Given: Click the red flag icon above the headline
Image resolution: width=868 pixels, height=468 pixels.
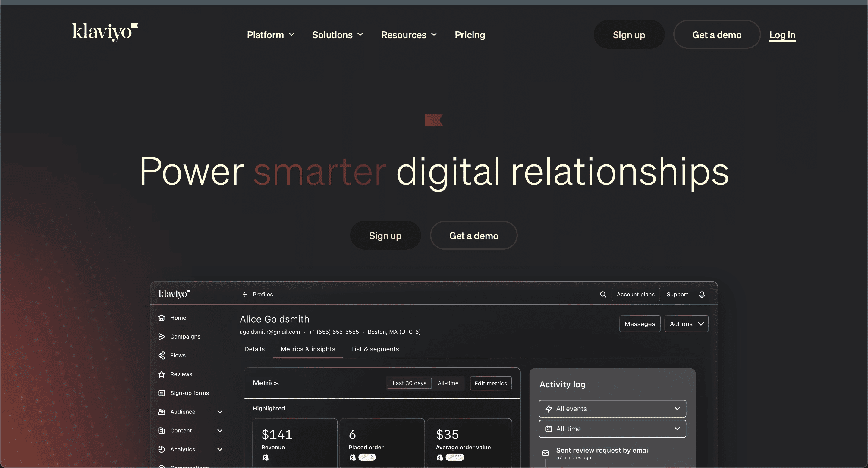Looking at the screenshot, I should tap(434, 120).
